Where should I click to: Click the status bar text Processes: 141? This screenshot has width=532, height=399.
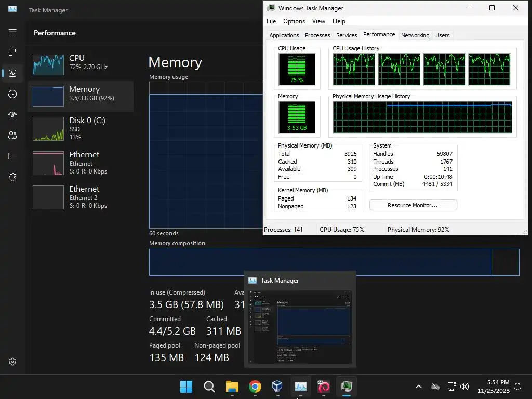tap(283, 230)
